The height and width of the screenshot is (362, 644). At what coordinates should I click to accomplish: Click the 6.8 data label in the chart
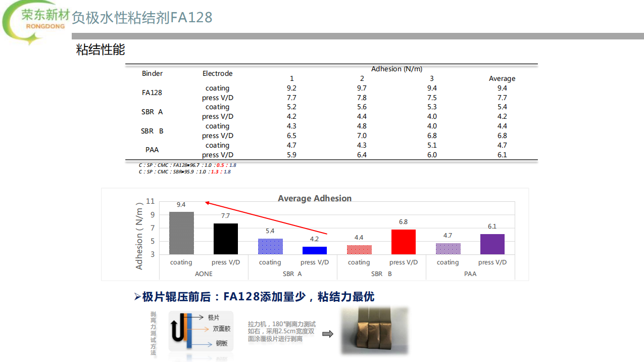[403, 222]
